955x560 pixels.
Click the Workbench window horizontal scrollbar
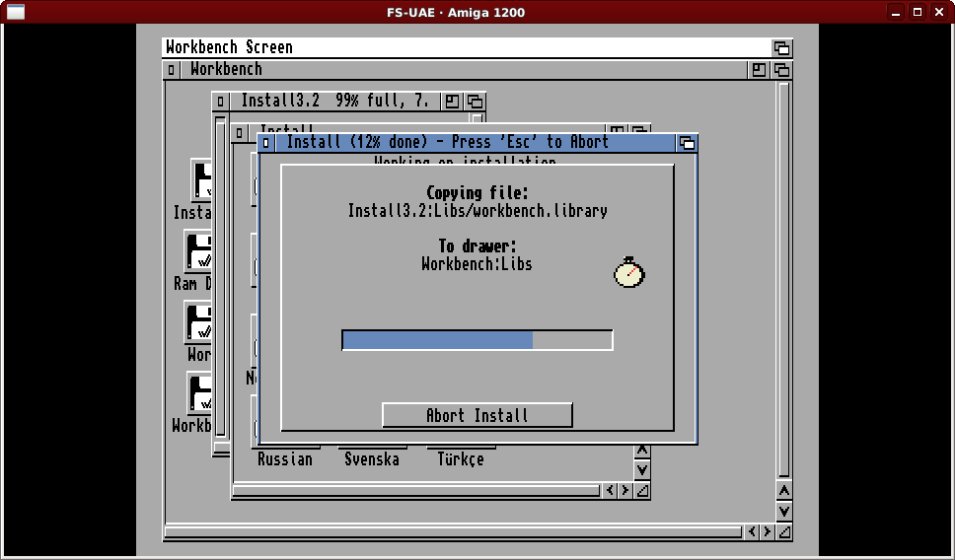(454, 532)
